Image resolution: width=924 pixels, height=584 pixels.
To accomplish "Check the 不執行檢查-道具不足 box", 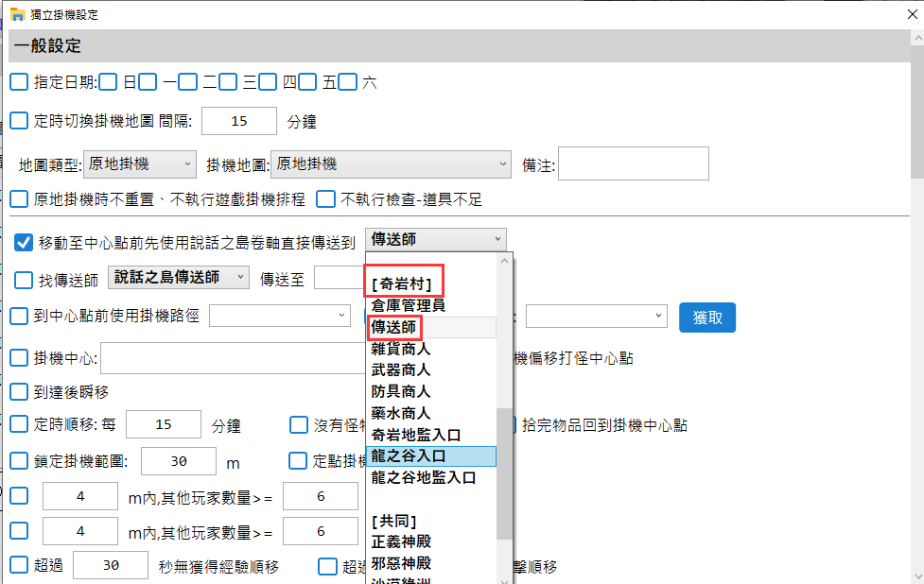I will [325, 199].
